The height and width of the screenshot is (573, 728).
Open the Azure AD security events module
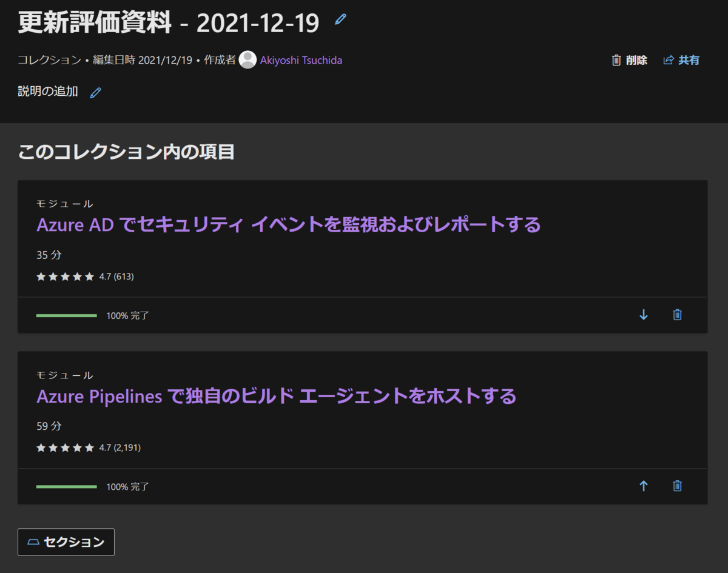tap(288, 225)
